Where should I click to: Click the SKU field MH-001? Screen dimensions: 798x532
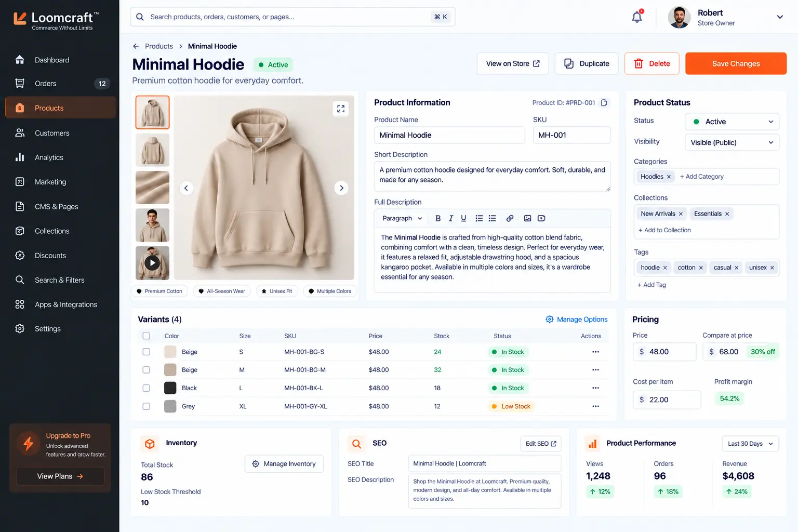click(x=571, y=135)
